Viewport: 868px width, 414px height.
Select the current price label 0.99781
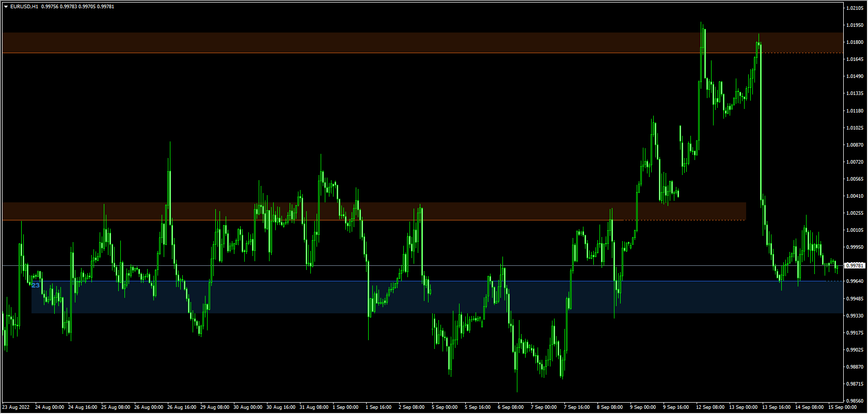[x=855, y=265]
